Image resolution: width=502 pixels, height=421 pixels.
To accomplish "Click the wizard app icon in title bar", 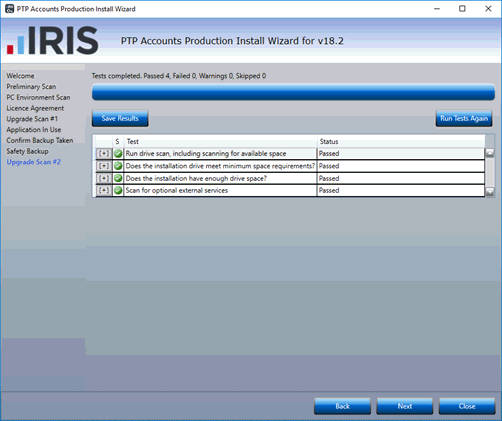I will (10, 9).
